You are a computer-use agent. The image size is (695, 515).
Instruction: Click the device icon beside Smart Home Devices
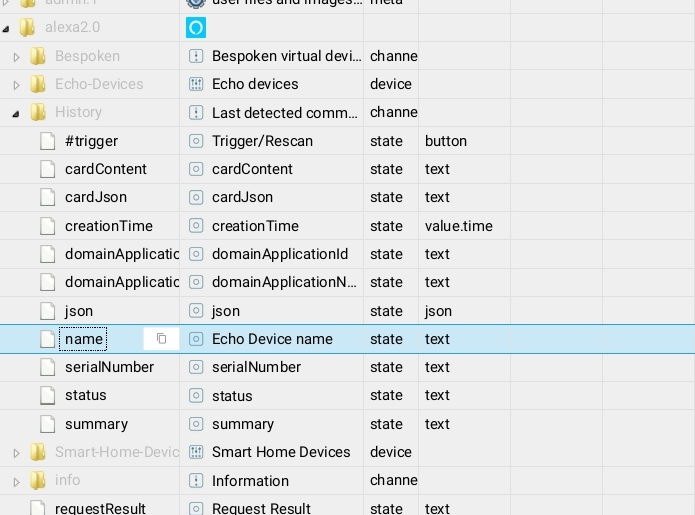tap(196, 452)
